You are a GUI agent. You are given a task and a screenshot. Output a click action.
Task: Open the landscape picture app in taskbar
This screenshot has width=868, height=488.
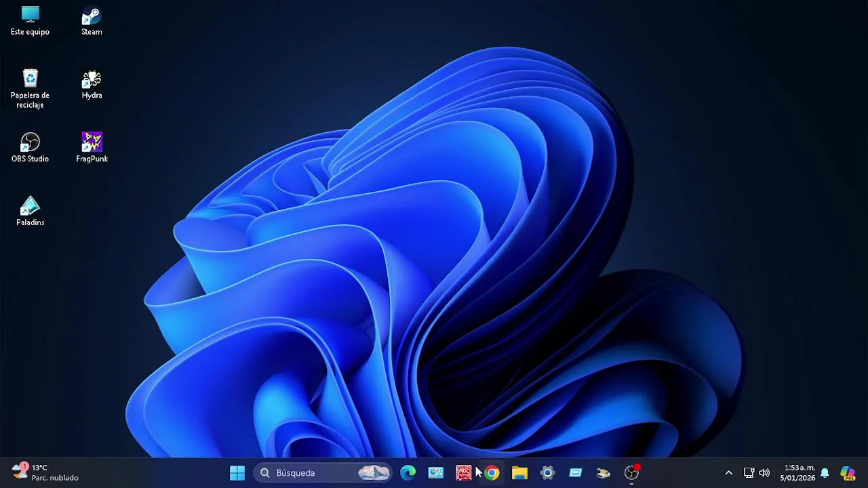[x=436, y=473]
